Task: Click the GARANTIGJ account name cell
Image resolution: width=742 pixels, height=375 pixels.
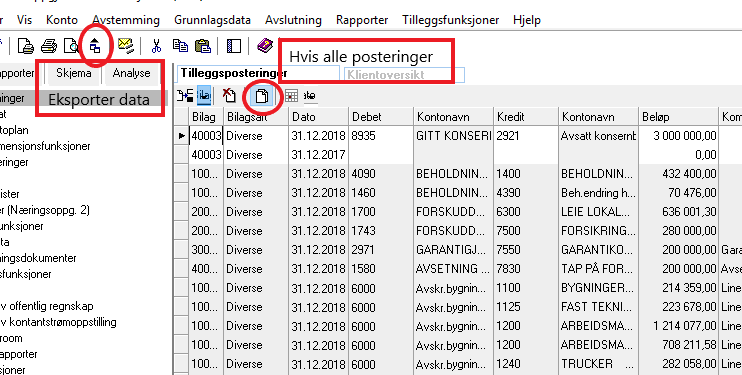Action: [454, 250]
